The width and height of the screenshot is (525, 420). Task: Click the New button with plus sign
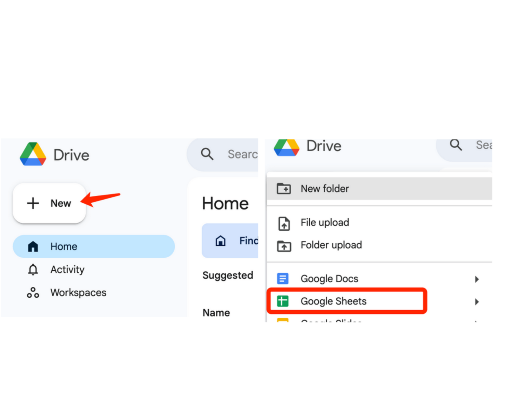tap(49, 203)
